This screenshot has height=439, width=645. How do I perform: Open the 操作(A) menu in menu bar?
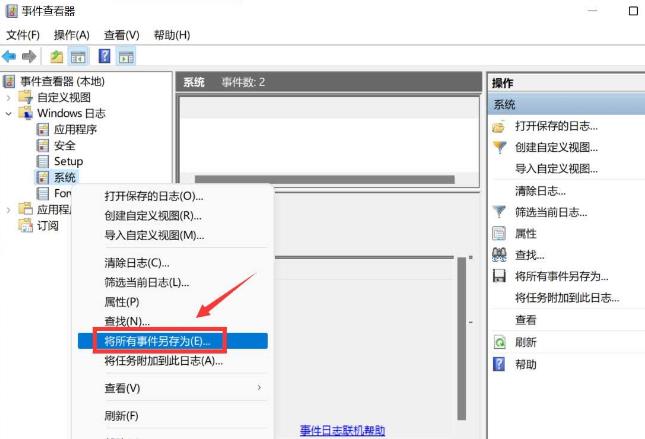tap(72, 35)
